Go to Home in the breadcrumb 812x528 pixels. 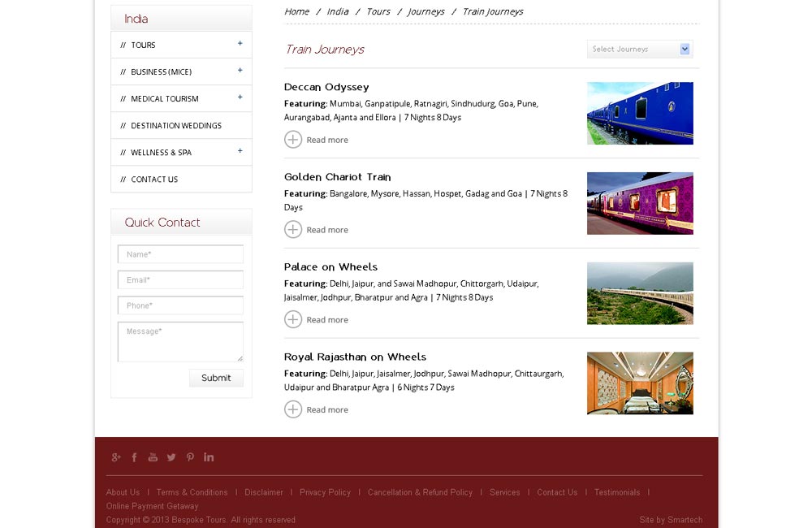point(296,11)
